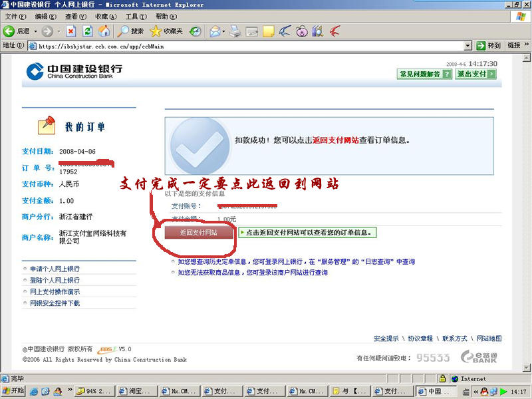Click the red 返回支付网站 button

click(199, 232)
